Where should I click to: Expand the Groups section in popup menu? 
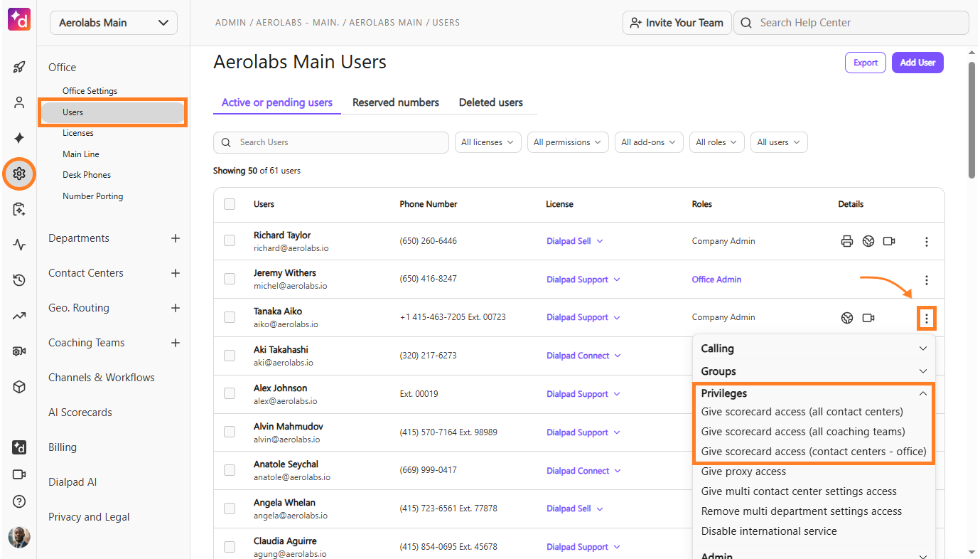(x=814, y=371)
